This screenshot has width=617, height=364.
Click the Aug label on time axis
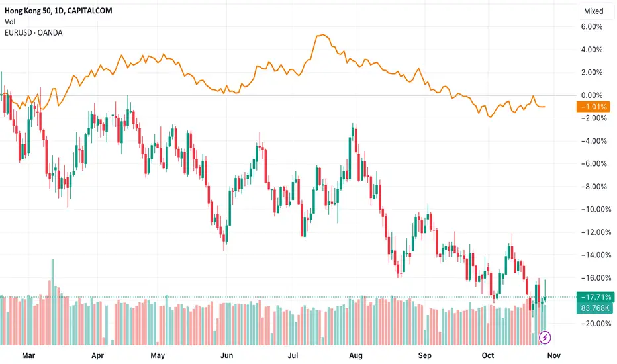point(356,355)
